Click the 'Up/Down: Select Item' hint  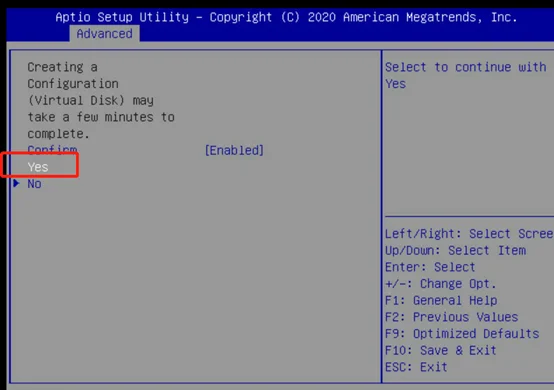[455, 250]
